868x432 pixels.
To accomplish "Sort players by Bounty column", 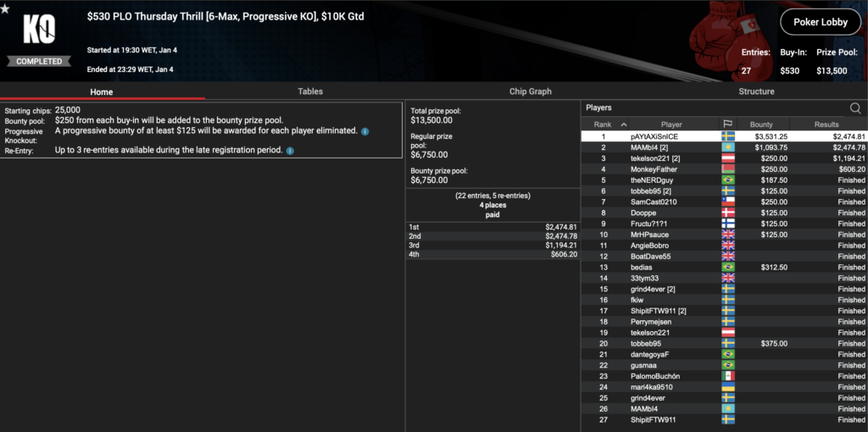I will tap(761, 125).
